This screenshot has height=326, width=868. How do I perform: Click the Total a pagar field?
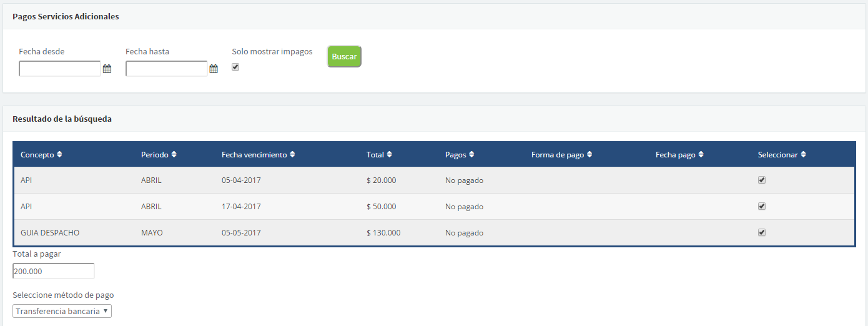(x=53, y=272)
